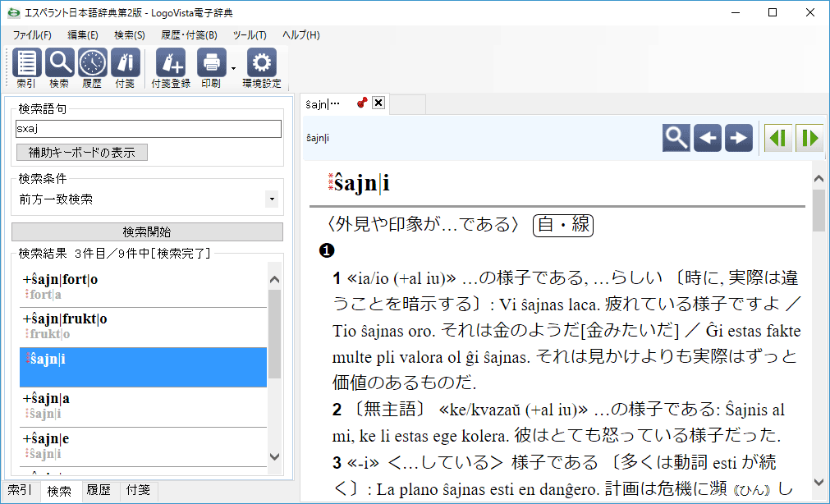Click the search phrase input field
This screenshot has height=504, width=830.
coord(149,129)
